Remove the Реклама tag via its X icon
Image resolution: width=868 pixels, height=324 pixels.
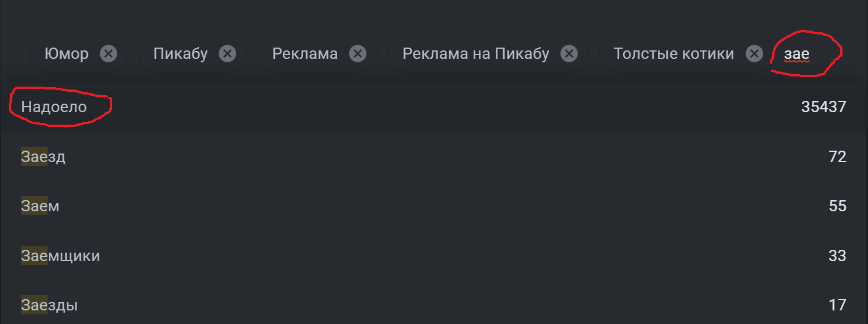(358, 54)
